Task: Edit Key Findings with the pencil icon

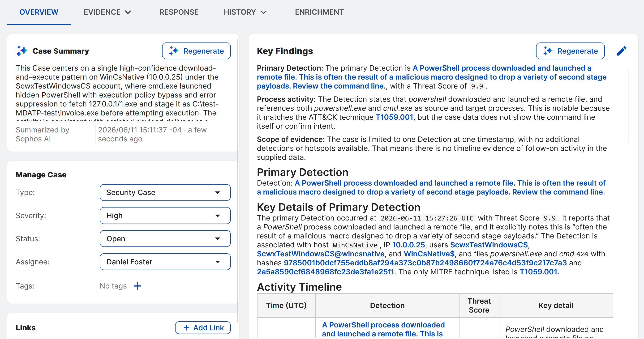Action: (622, 51)
